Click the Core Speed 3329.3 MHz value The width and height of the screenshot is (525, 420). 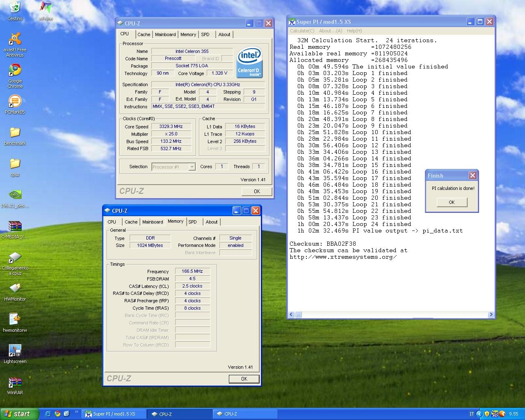[x=171, y=127]
